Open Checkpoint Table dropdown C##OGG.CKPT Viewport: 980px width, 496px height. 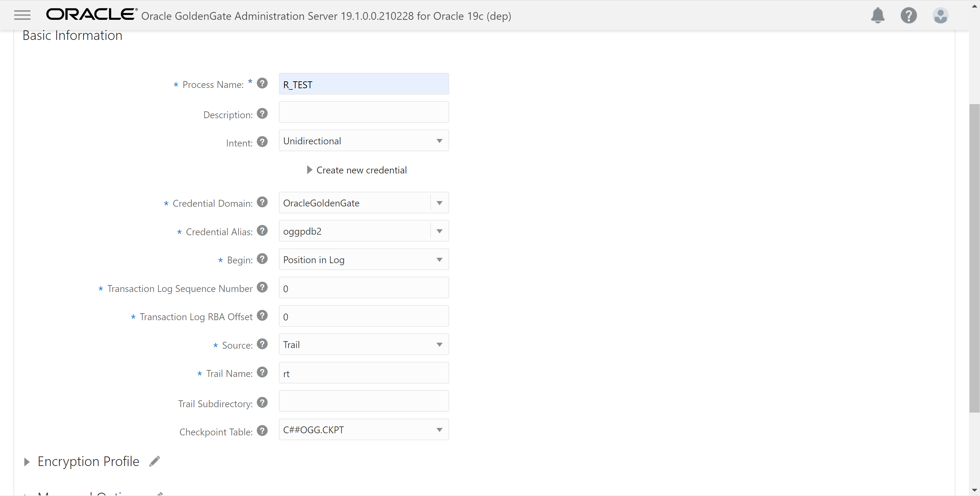pyautogui.click(x=363, y=430)
